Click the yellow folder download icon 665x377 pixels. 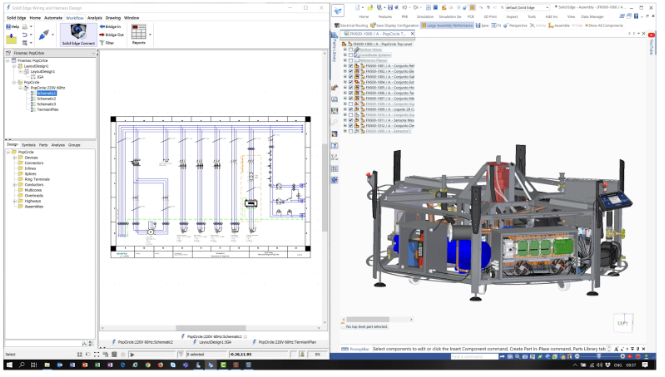(x=11, y=39)
